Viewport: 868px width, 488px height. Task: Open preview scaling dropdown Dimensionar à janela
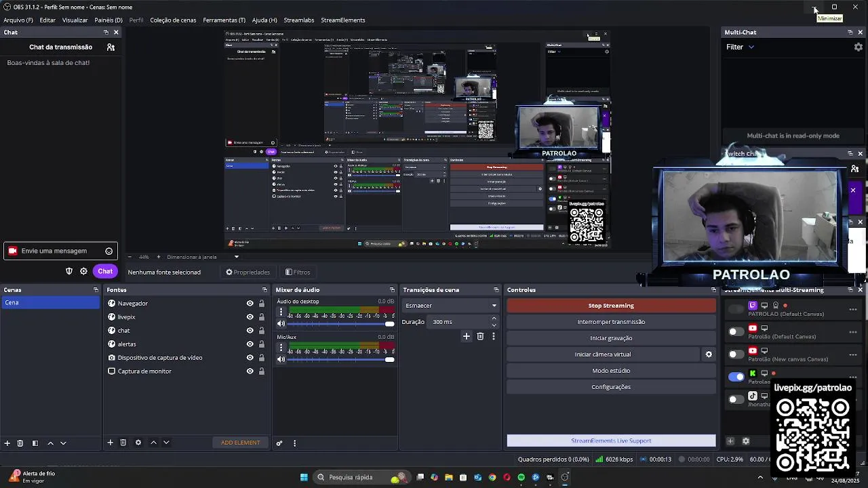tap(203, 257)
